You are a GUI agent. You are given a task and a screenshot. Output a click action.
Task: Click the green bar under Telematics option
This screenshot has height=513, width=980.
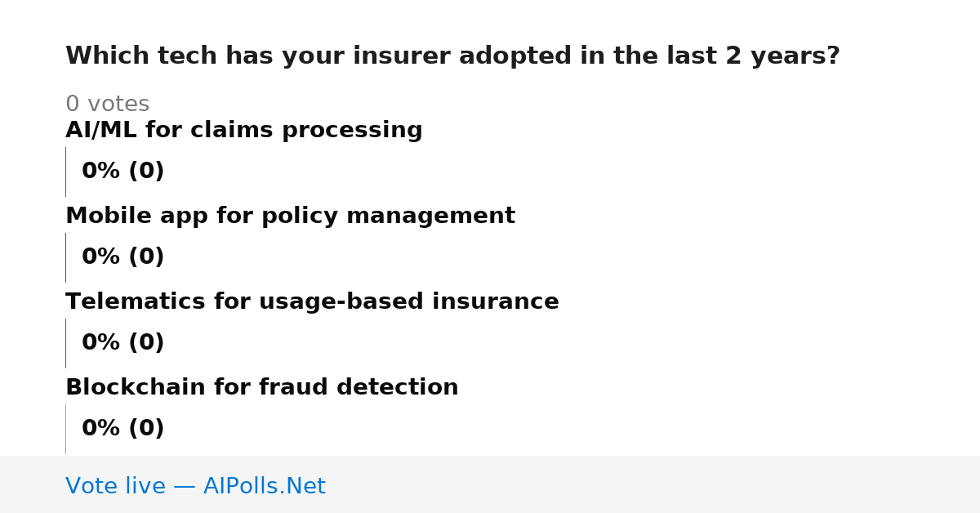65,343
